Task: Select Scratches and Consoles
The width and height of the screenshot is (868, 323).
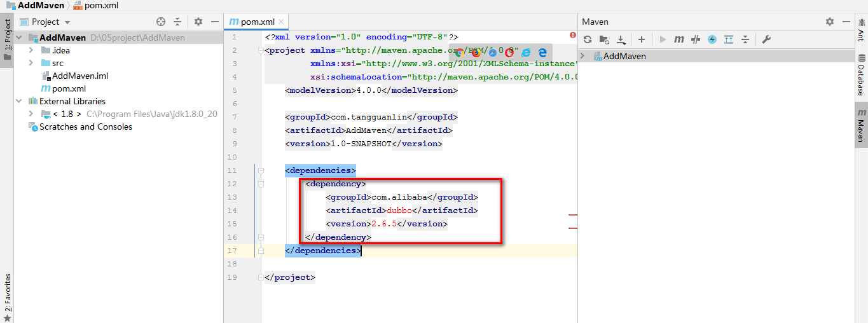Action: 86,127
